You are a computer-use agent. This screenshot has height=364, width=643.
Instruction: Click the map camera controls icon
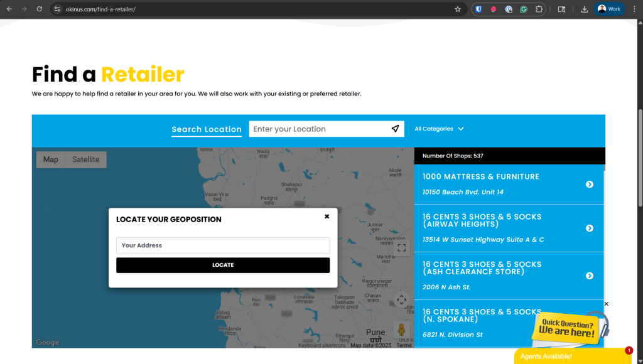pos(402,300)
